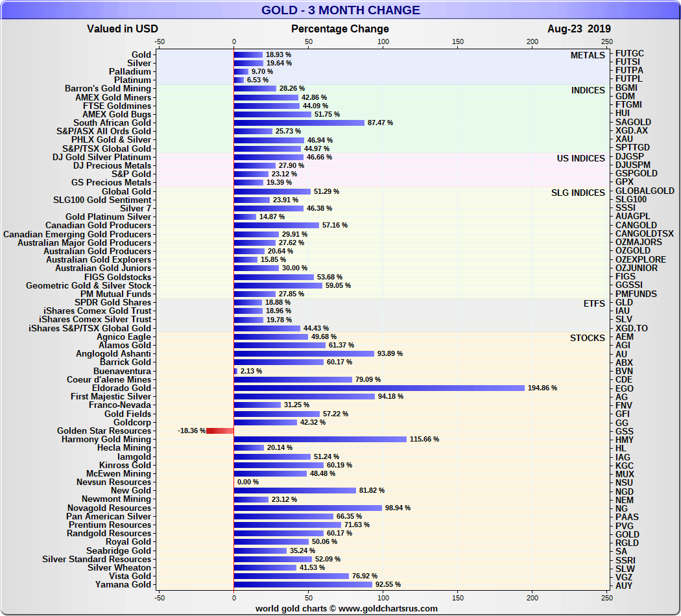The height and width of the screenshot is (616, 681).
Task: Click the "Silver Wheaton" row label
Action: tap(119, 568)
